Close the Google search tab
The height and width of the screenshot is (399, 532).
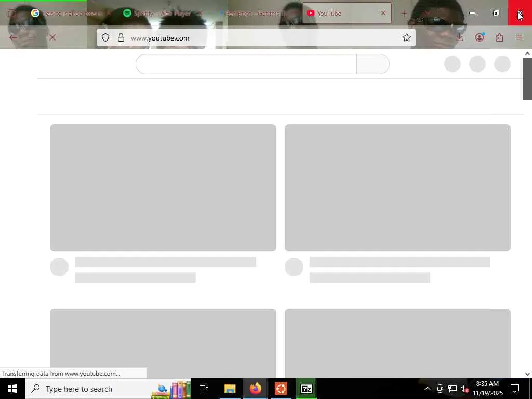point(109,13)
